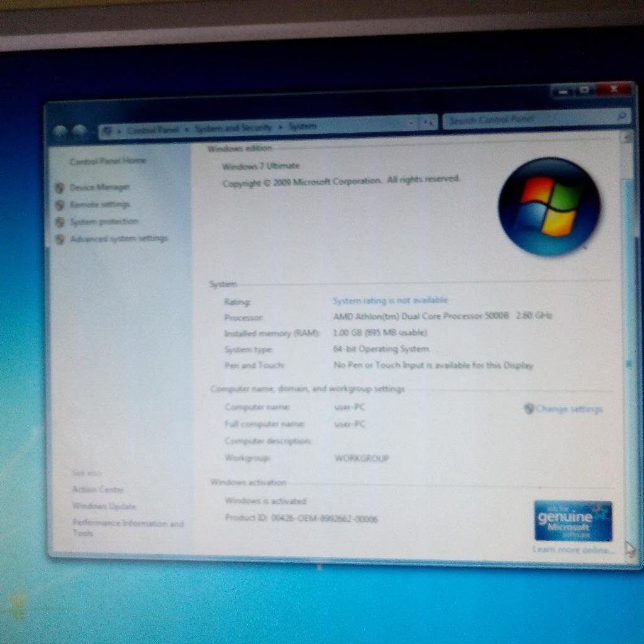Click the address bar refresh button

[428, 122]
